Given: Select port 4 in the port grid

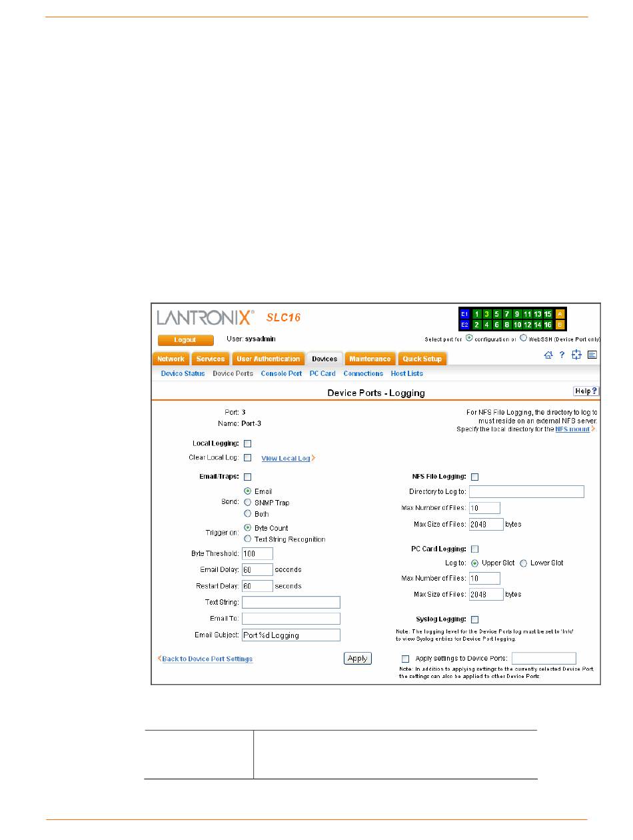Looking at the screenshot, I should pyautogui.click(x=487, y=325).
